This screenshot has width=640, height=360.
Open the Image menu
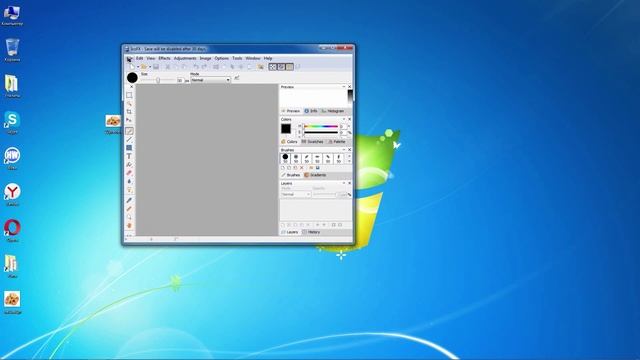[205, 58]
